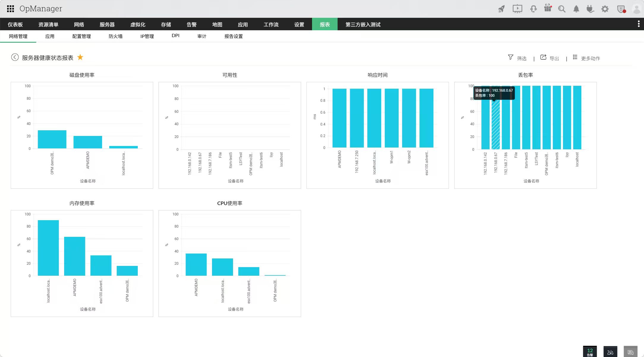Click the headset support icon
Viewport: 644px width, 357px height.
[x=533, y=9]
